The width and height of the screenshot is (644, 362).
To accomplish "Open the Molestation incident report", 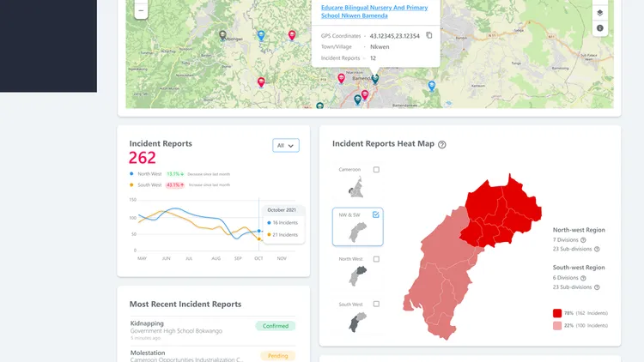I will [213, 355].
